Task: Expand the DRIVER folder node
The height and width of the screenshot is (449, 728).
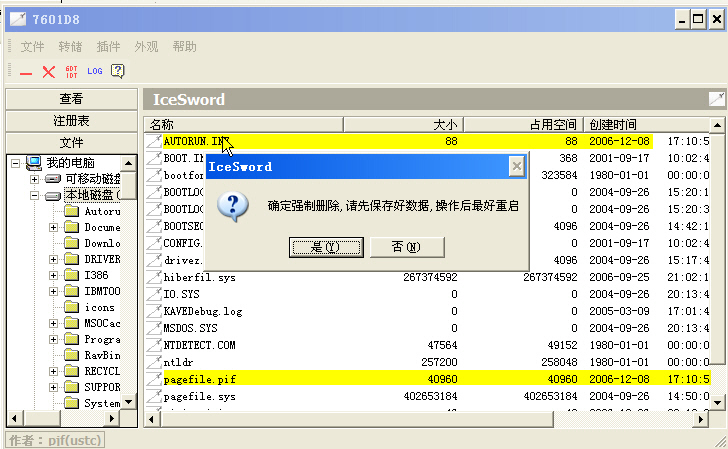Action: [53, 259]
